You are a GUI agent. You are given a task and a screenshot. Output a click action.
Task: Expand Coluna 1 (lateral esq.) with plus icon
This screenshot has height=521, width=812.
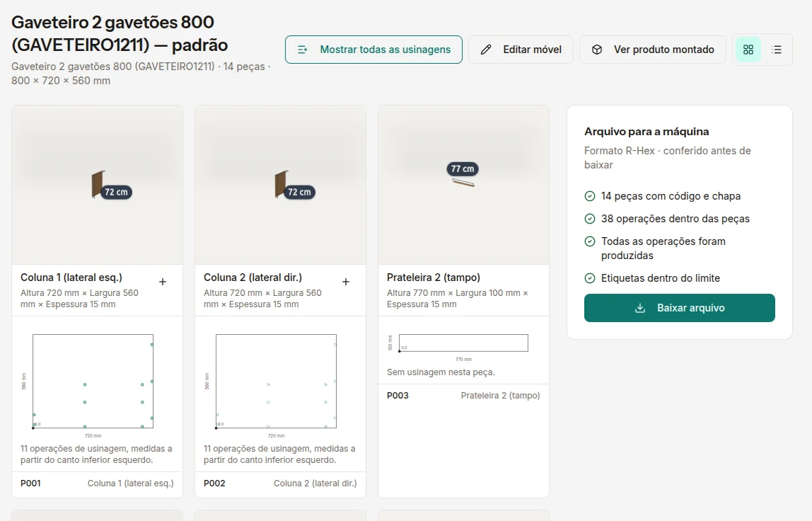(x=163, y=282)
